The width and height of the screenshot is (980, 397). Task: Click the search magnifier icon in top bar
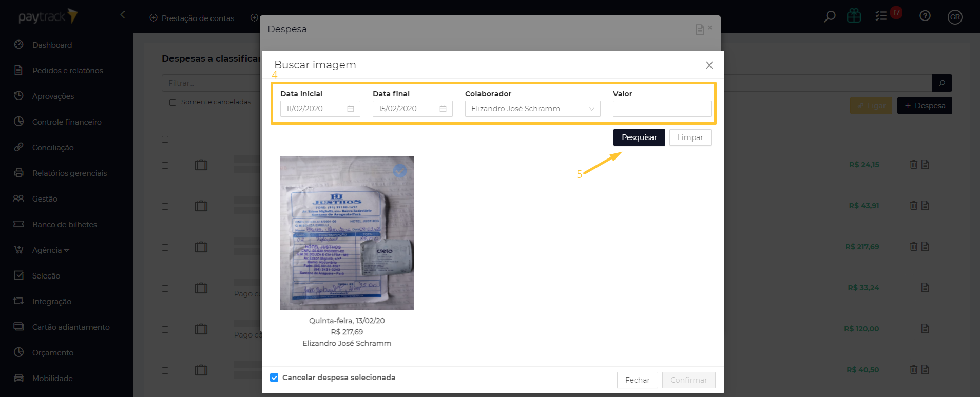click(829, 17)
